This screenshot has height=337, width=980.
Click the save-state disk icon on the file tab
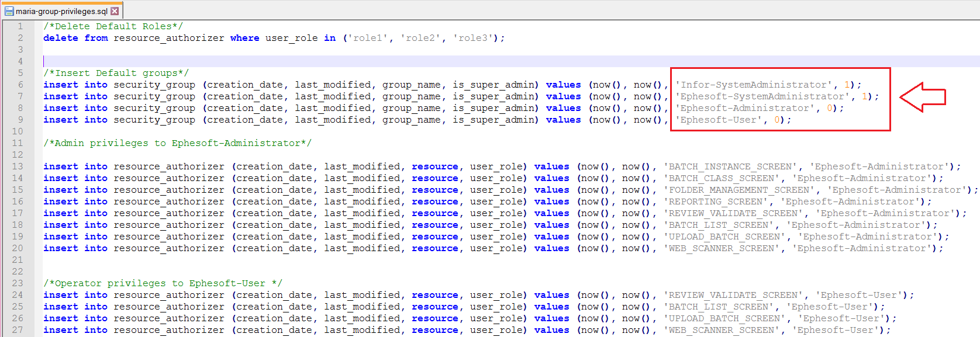[9, 11]
